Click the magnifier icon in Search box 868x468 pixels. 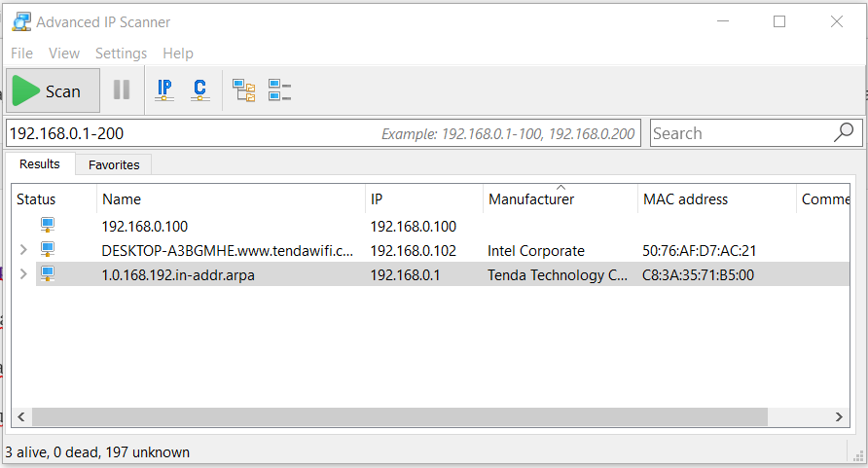pyautogui.click(x=844, y=132)
